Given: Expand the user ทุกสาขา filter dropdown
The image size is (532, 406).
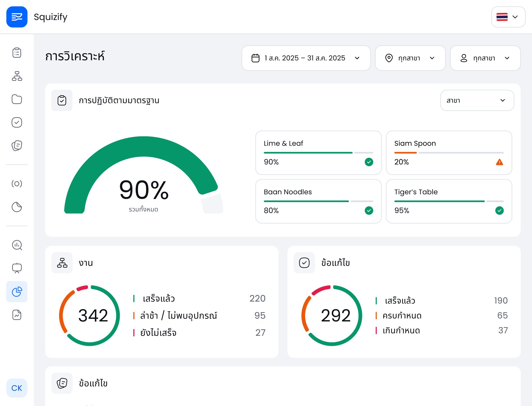Looking at the screenshot, I should click(485, 58).
